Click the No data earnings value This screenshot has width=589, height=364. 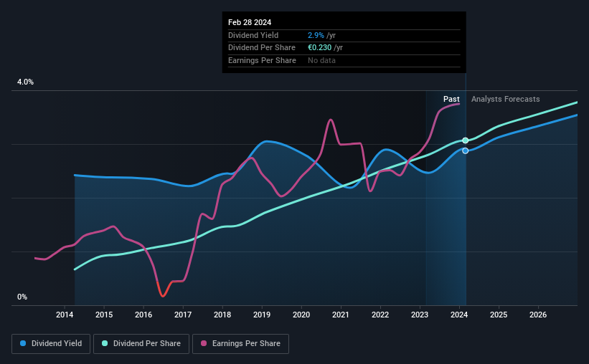[321, 60]
